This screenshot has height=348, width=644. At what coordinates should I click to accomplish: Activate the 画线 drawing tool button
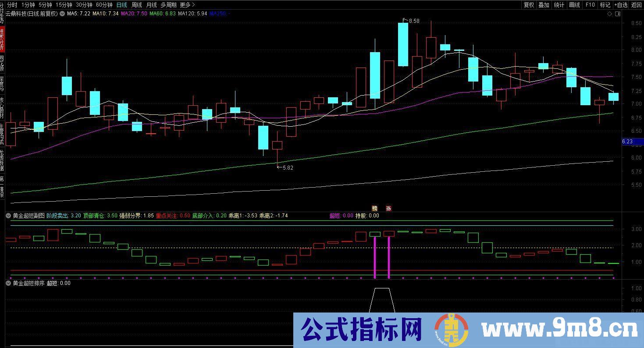click(574, 5)
